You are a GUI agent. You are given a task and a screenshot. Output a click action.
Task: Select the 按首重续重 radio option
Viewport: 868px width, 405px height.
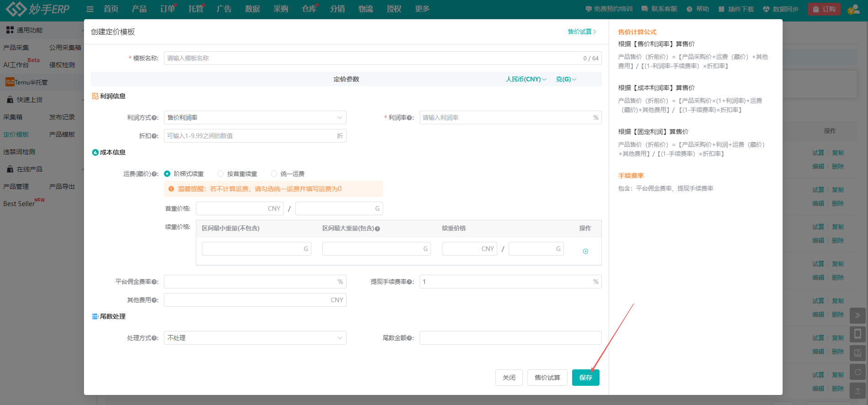coord(221,174)
